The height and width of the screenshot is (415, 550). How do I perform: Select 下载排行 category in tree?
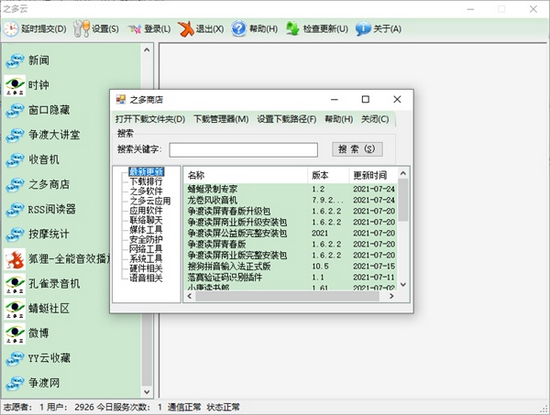click(146, 182)
